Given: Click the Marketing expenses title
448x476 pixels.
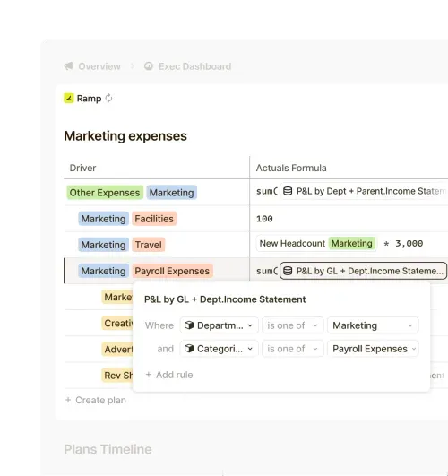Looking at the screenshot, I should click(x=125, y=135).
